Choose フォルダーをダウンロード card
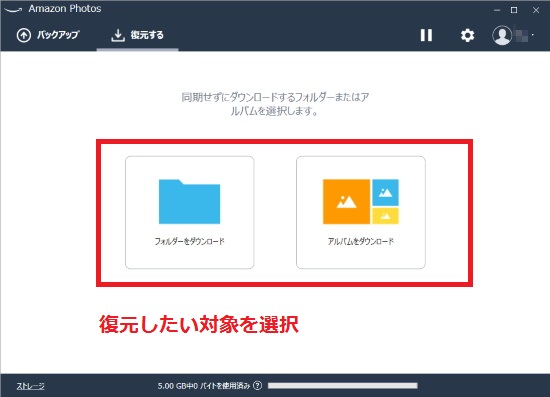 click(x=189, y=213)
